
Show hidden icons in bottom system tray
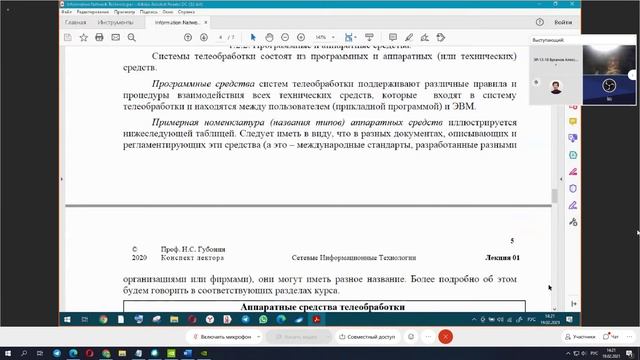(567, 353)
